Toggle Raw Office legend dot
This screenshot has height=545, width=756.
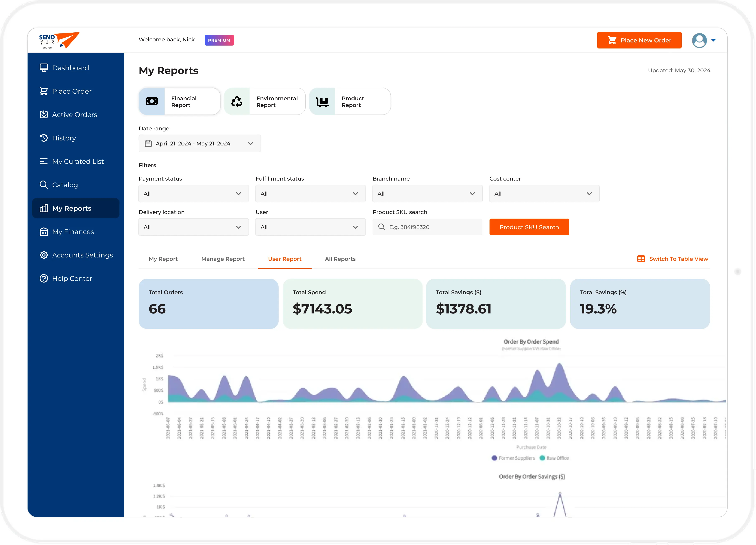(542, 458)
